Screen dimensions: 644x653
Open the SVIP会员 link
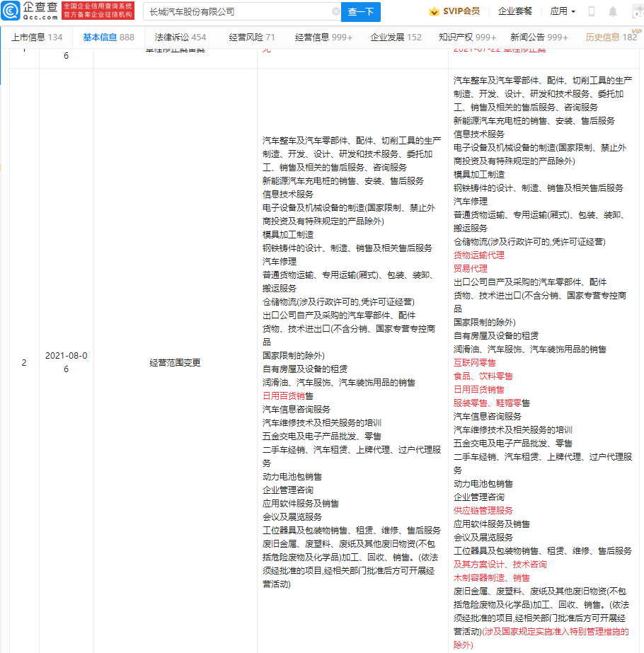pyautogui.click(x=461, y=11)
